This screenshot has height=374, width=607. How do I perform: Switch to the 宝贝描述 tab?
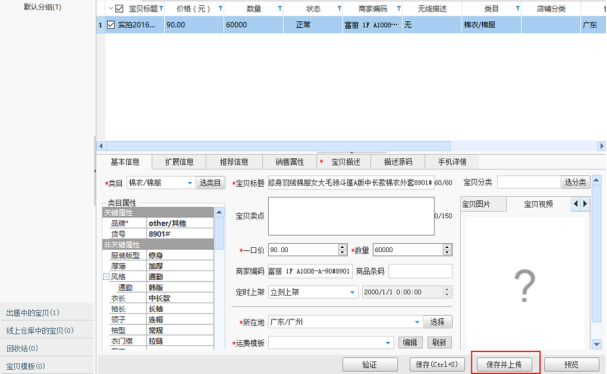click(344, 162)
